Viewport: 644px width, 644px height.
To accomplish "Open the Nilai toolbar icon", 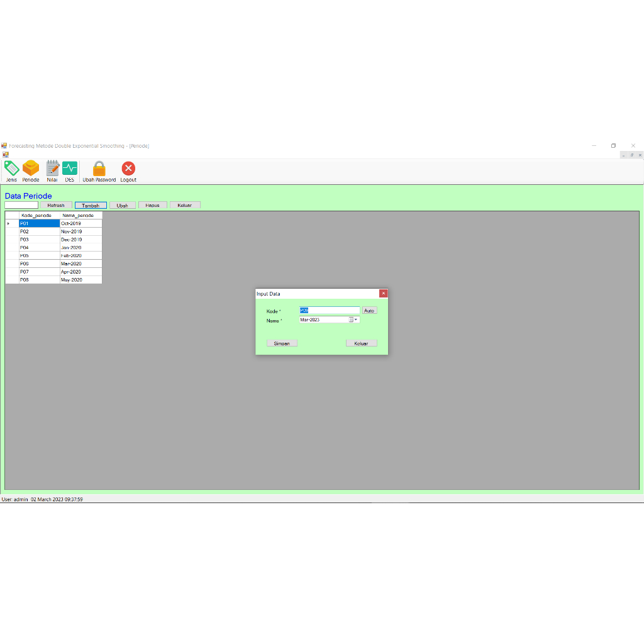I will 52,171.
